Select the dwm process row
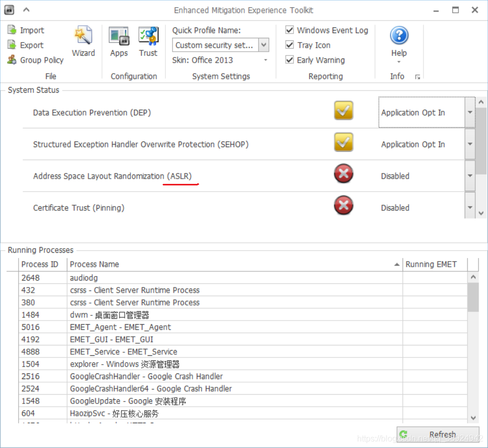Screen dimensions: 488x448 243,315
